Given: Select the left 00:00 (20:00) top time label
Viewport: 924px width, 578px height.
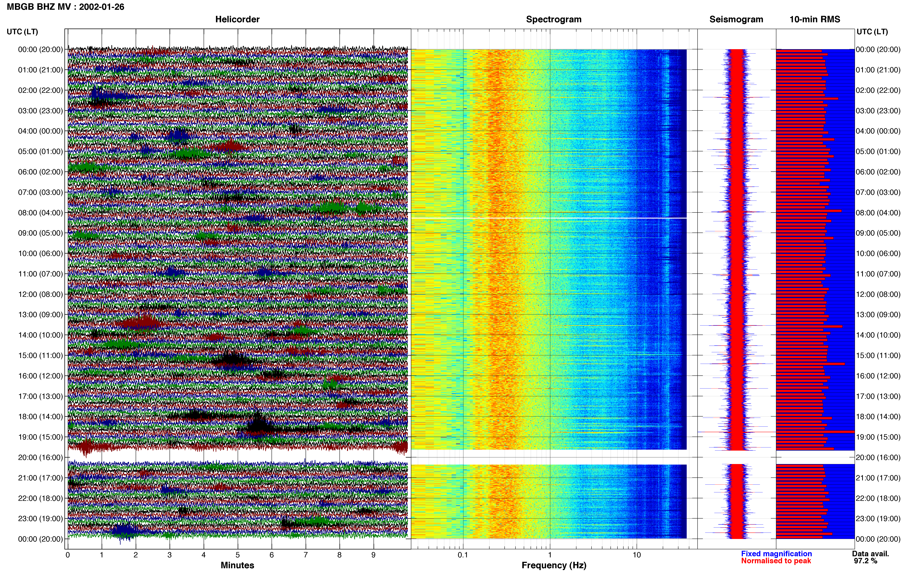Looking at the screenshot, I should 41,49.
